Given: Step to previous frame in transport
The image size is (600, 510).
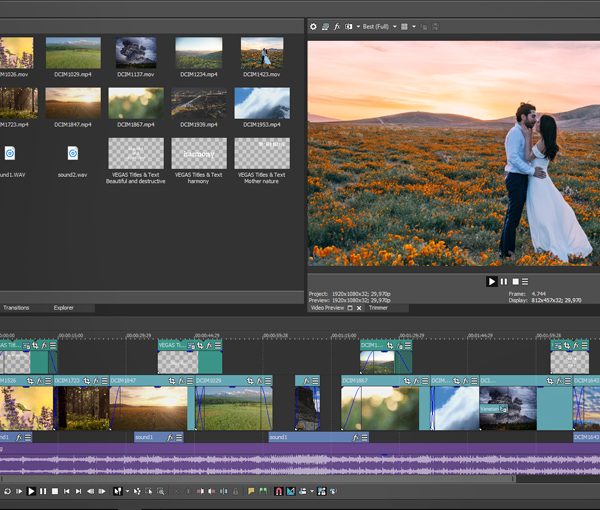Looking at the screenshot, I should click(91, 491).
